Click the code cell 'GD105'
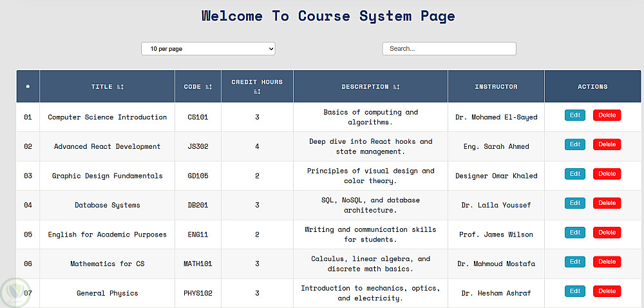The image size is (644, 308). coord(198,176)
